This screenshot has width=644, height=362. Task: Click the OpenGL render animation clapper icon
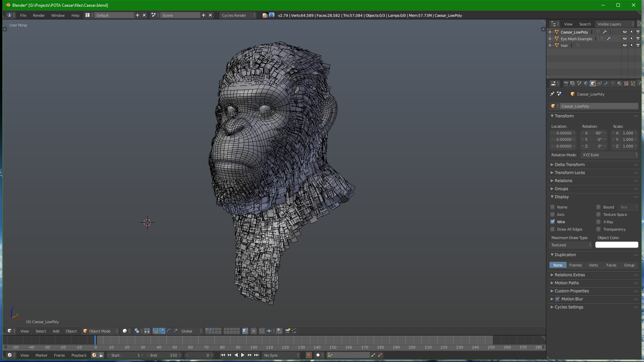pyautogui.click(x=294, y=331)
